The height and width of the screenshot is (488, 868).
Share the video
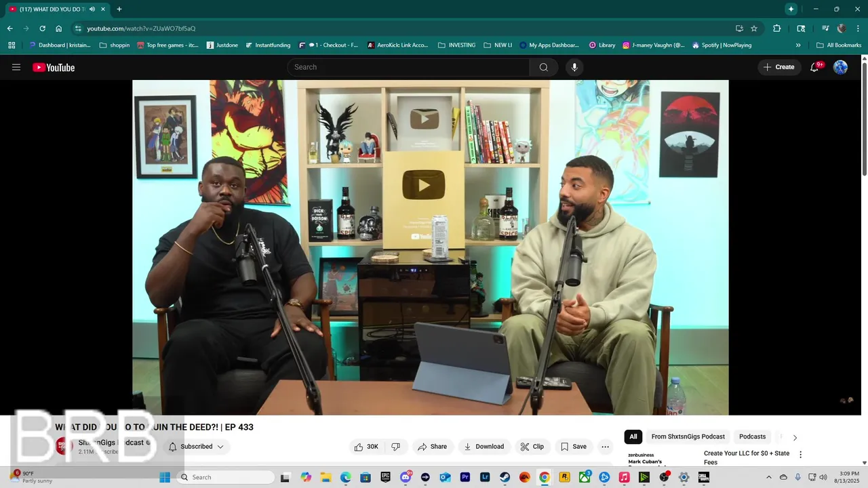(432, 447)
